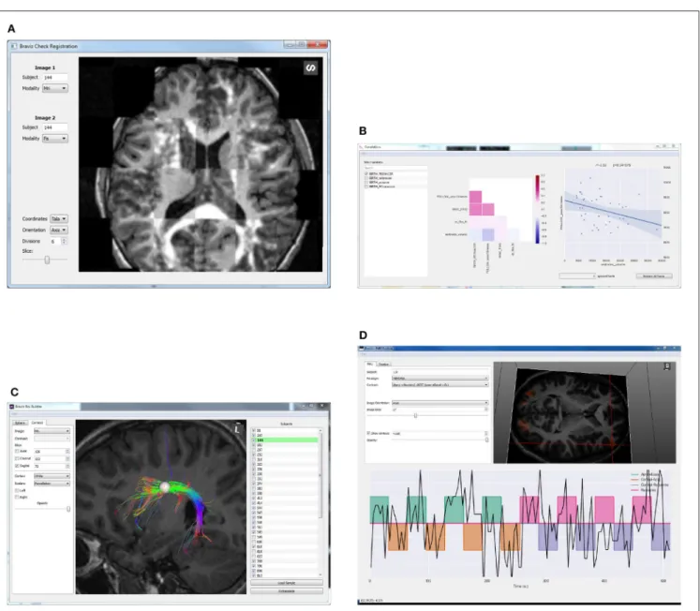The image size is (700, 611).
Task: Open the File menu in the Correlations window
Action: click(x=363, y=153)
